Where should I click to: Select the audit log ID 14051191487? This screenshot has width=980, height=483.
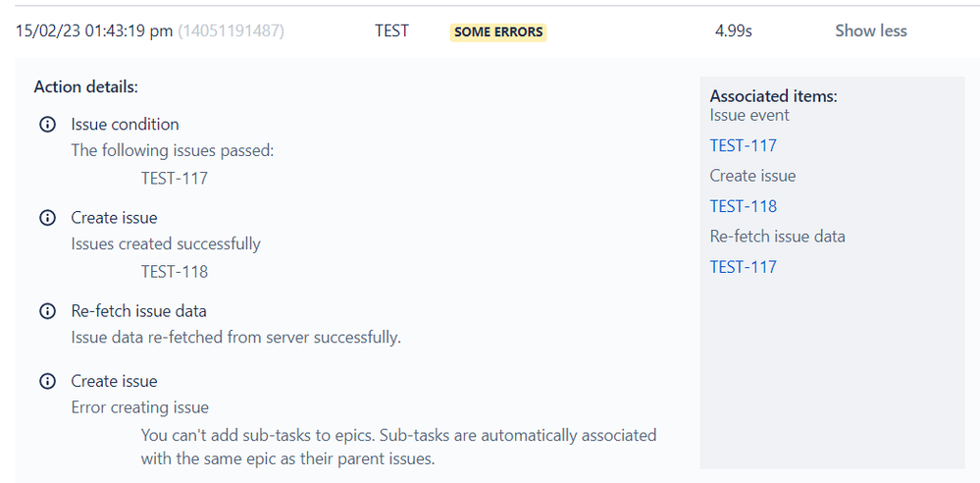(x=232, y=30)
